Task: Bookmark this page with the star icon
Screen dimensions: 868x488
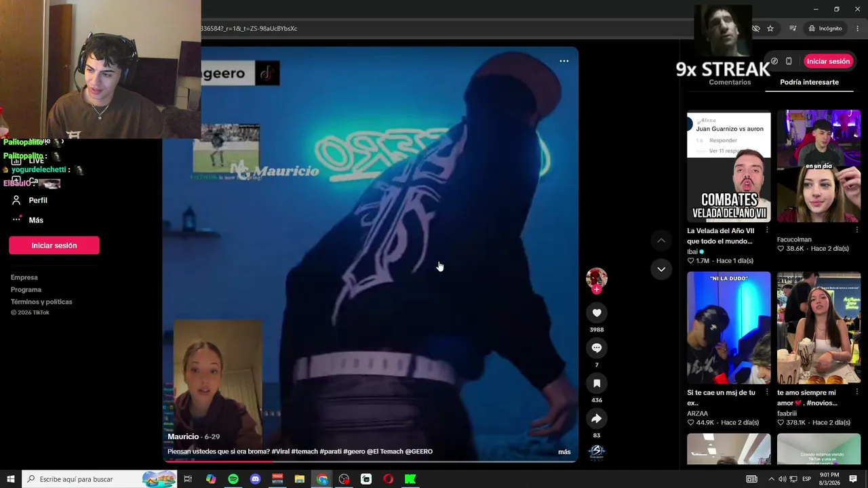Action: coord(770,28)
